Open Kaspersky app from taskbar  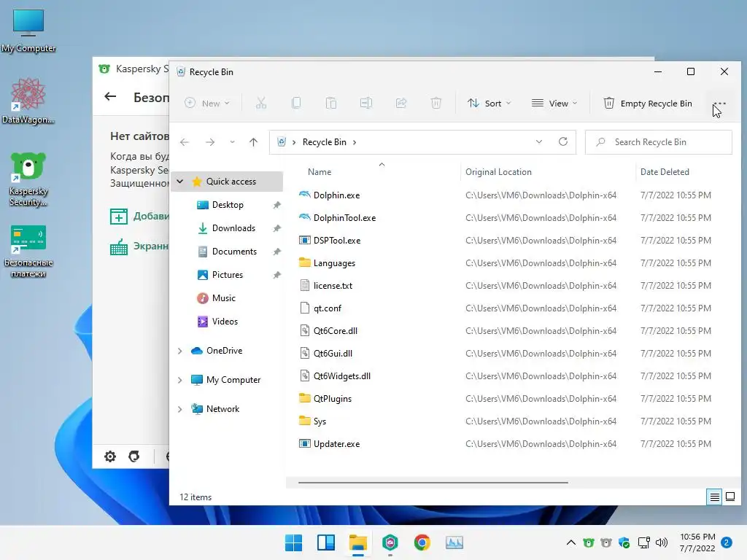[x=390, y=542]
